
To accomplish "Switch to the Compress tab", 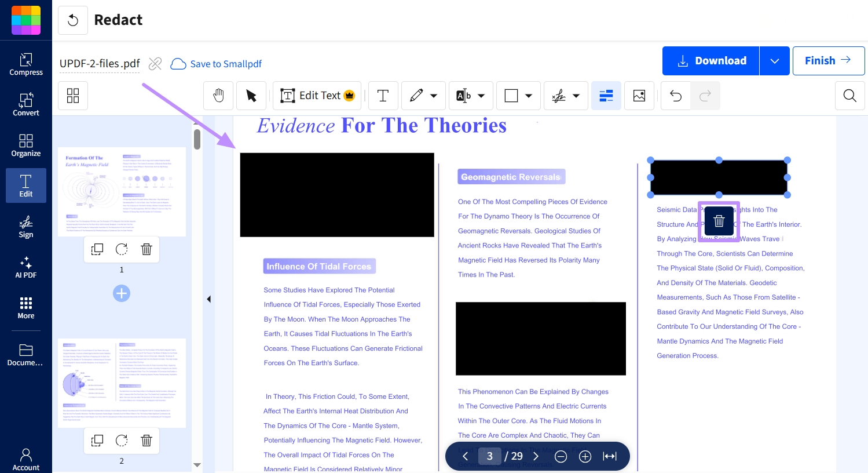I will (25, 64).
